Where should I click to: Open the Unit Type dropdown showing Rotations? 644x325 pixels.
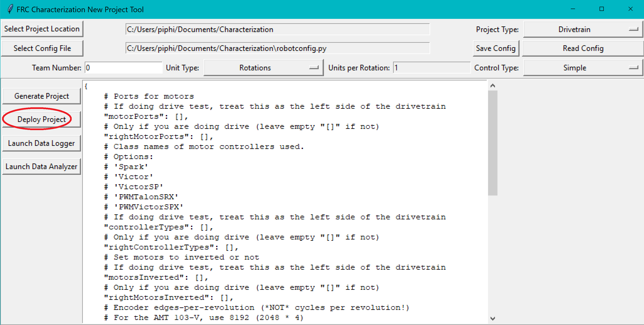[264, 68]
